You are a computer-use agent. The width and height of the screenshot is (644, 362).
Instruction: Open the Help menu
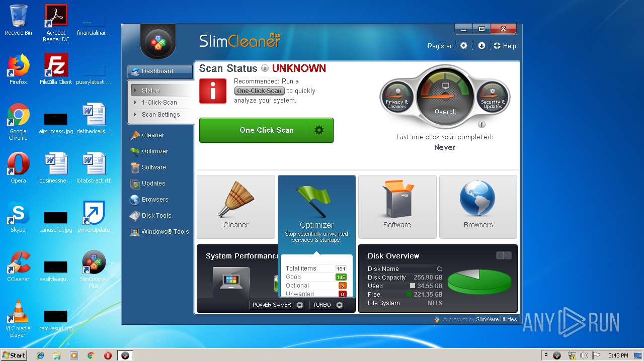tap(505, 46)
